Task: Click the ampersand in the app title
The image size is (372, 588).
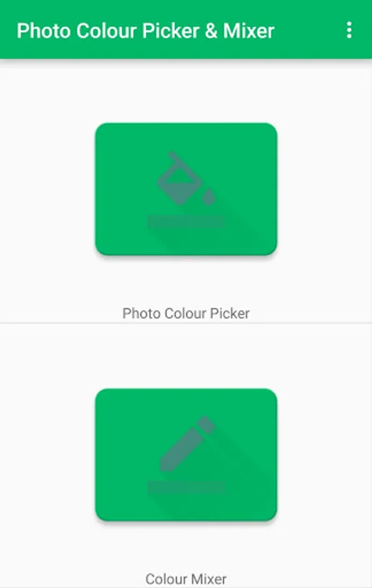Action: pyautogui.click(x=211, y=31)
